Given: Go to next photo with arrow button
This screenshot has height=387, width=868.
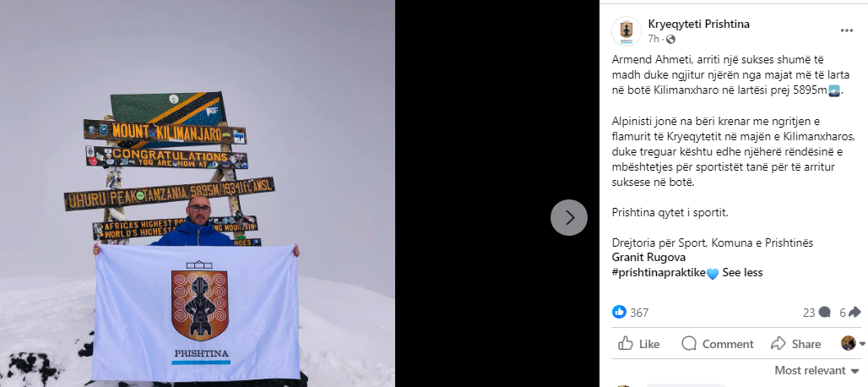Looking at the screenshot, I should pyautogui.click(x=568, y=218).
